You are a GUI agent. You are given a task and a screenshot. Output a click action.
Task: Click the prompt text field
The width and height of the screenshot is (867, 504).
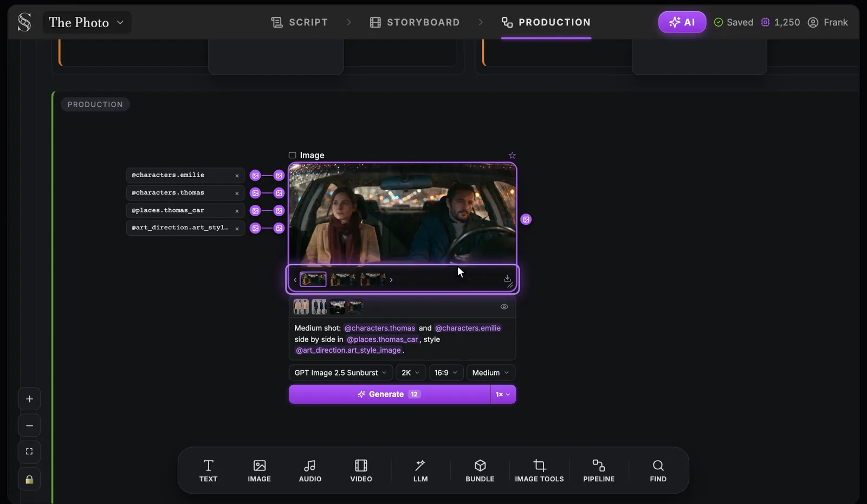[x=402, y=339]
